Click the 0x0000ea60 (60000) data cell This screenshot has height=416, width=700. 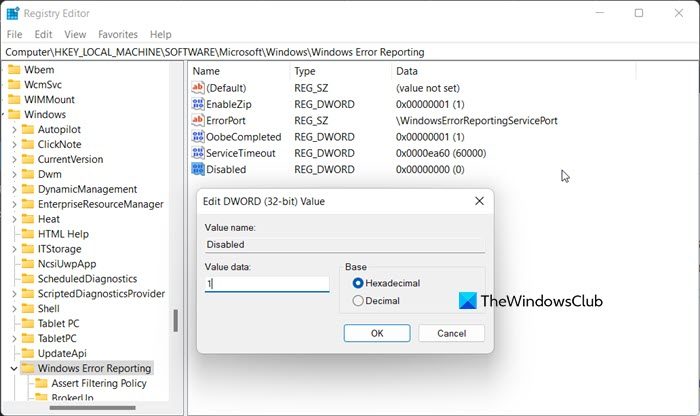(x=441, y=153)
